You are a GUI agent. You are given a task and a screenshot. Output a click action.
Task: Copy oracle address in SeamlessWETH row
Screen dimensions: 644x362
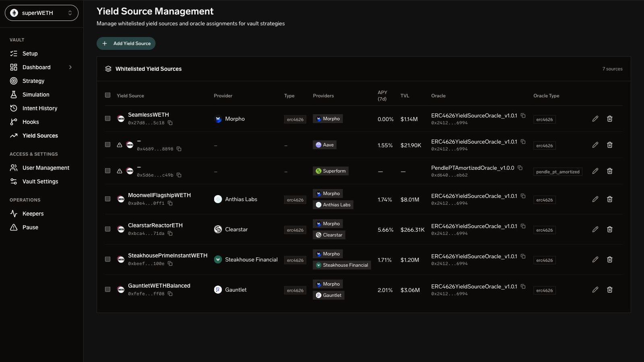[523, 115]
